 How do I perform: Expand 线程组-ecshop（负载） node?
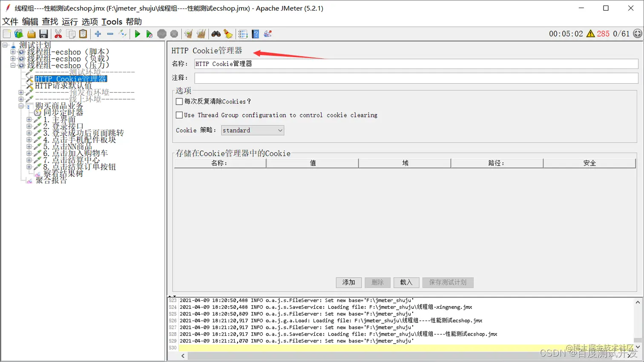(x=13, y=59)
